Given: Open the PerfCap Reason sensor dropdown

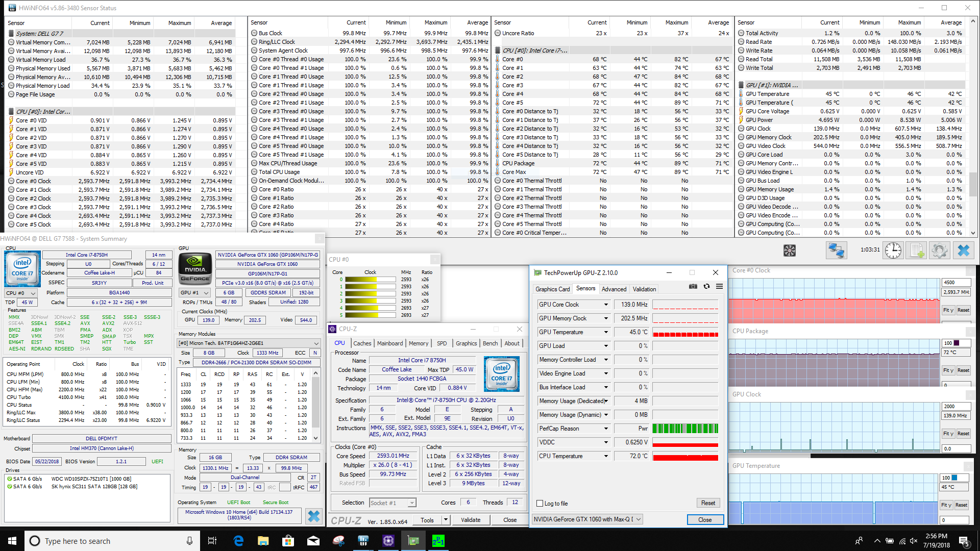Looking at the screenshot, I should point(606,429).
